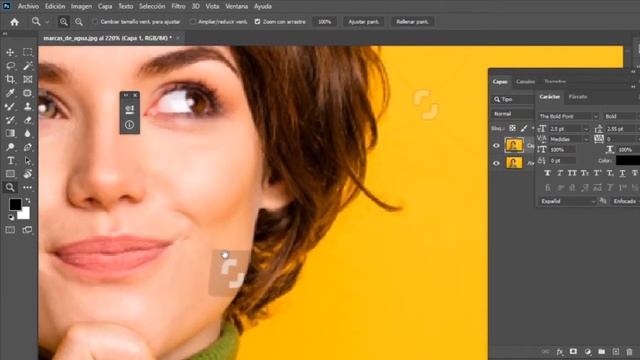Click the Ajustar pant. button
This screenshot has width=640, height=360.
[364, 22]
